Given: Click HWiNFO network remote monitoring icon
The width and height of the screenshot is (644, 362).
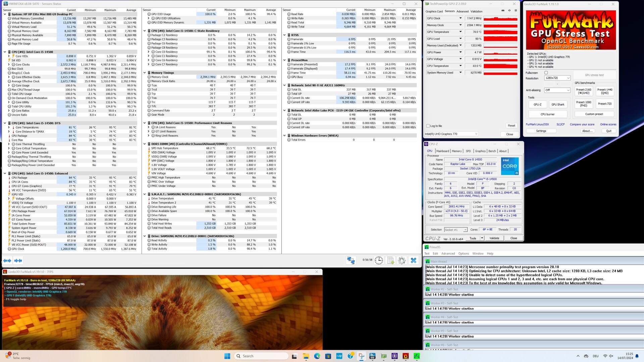Looking at the screenshot, I should 351,260.
